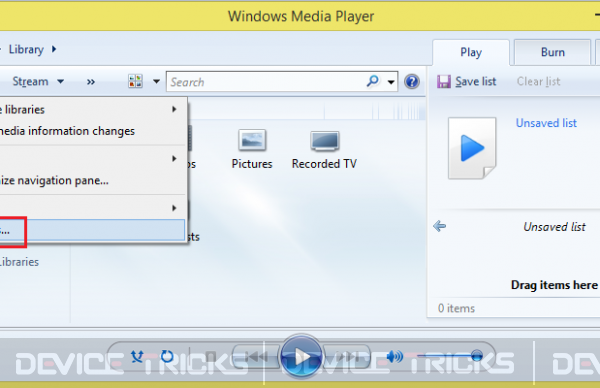Click the search magnifier icon
The height and width of the screenshot is (388, 600).
coord(372,81)
